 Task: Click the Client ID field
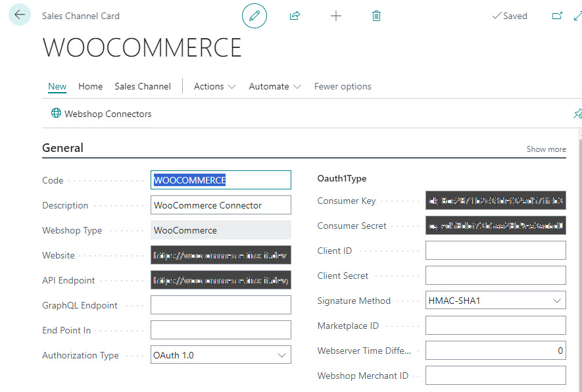point(495,251)
